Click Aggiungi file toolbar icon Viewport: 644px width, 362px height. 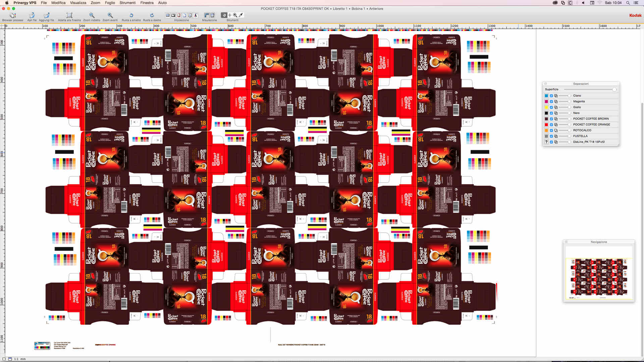click(47, 15)
